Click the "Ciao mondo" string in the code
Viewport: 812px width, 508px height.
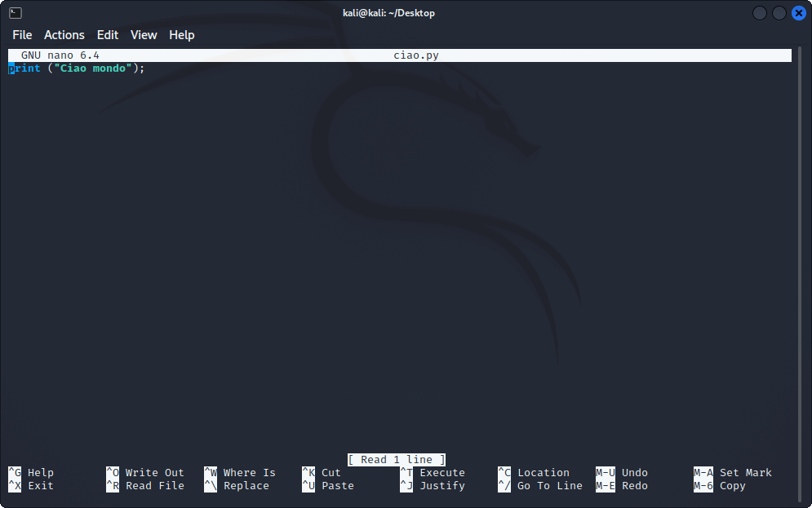pyautogui.click(x=93, y=68)
